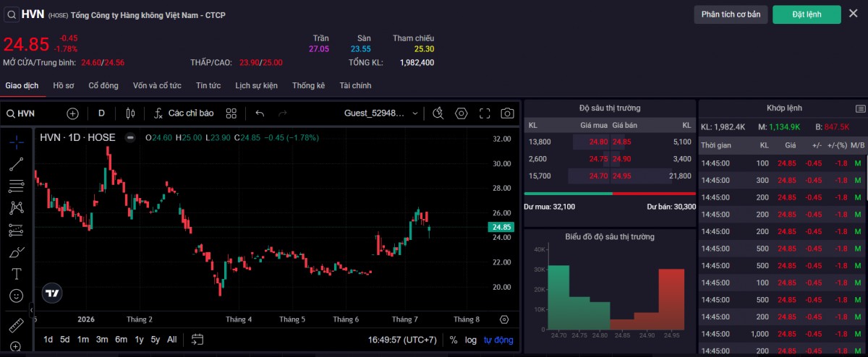The height and width of the screenshot is (357, 868).
Task: Take a chart snapshot with camera
Action: [508, 113]
